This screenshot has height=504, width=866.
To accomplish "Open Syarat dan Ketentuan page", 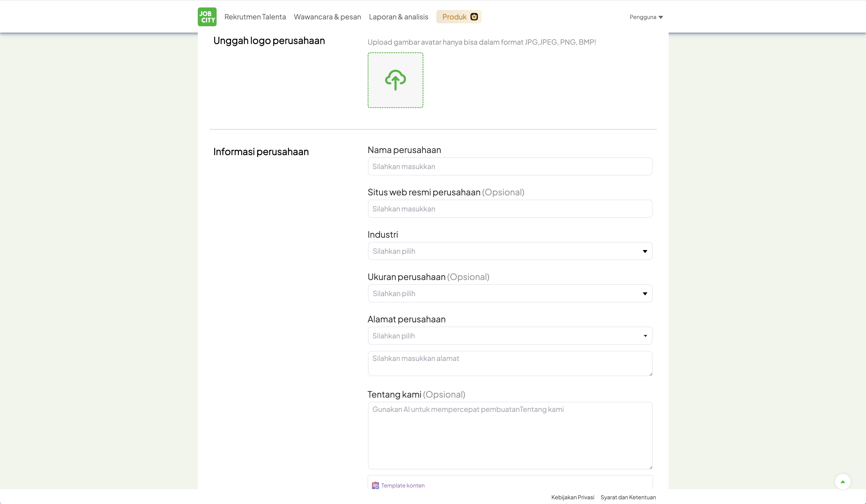I will point(628,497).
